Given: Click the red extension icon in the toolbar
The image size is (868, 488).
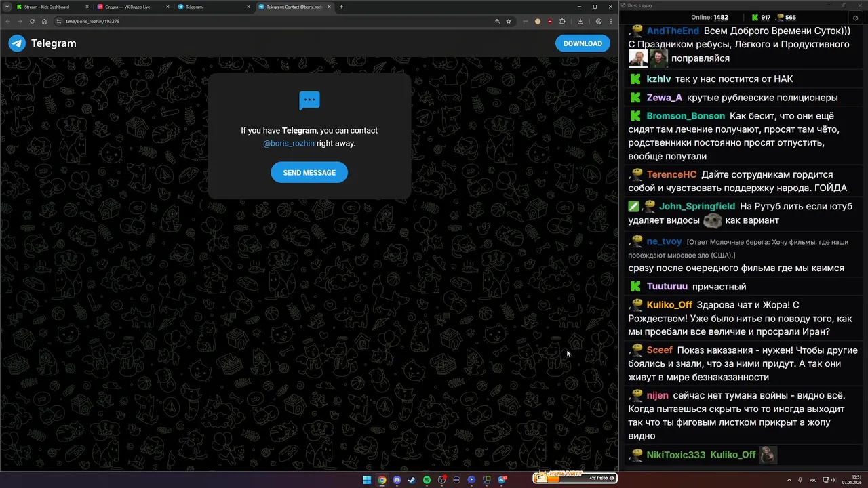Looking at the screenshot, I should pyautogui.click(x=550, y=22).
